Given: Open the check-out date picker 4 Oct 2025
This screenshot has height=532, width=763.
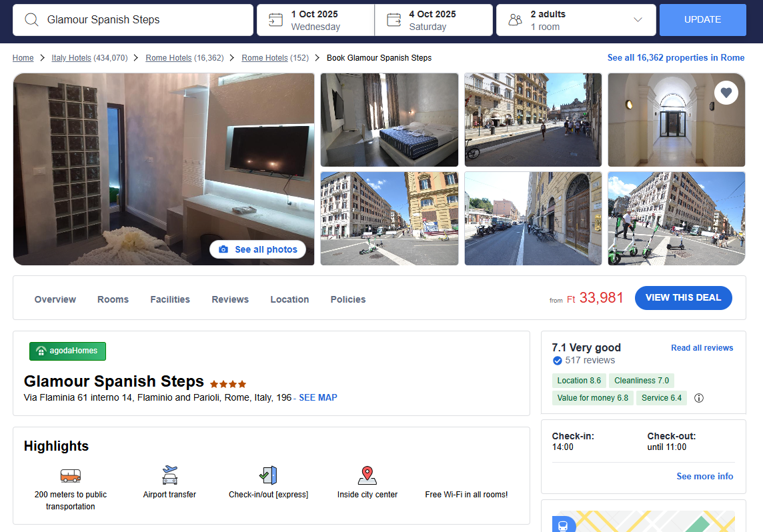Looking at the screenshot, I should [x=434, y=20].
